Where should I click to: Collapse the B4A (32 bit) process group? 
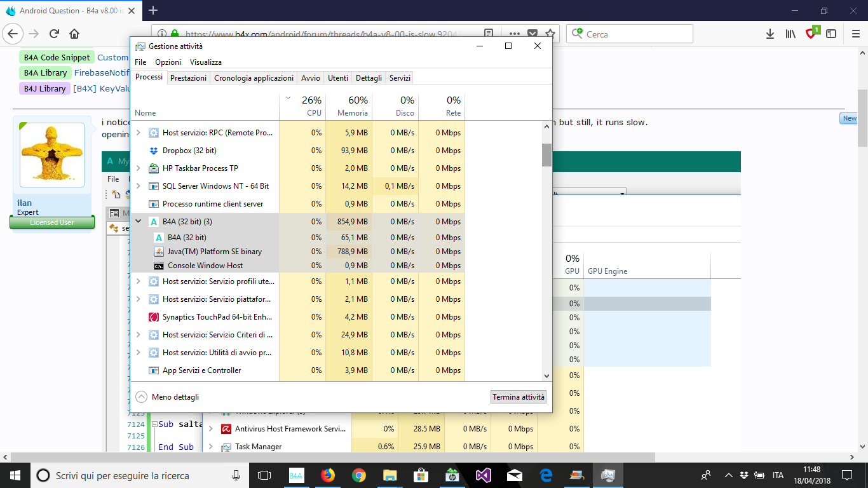click(139, 221)
